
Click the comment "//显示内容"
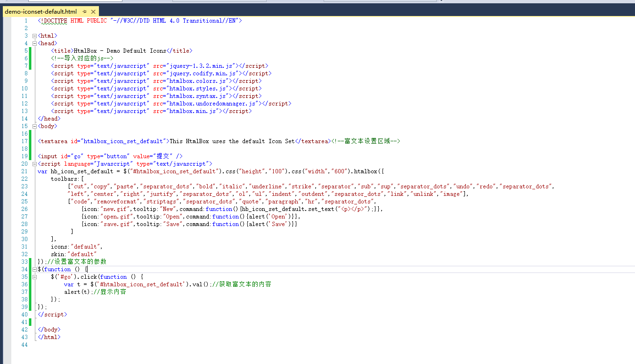pyautogui.click(x=110, y=292)
